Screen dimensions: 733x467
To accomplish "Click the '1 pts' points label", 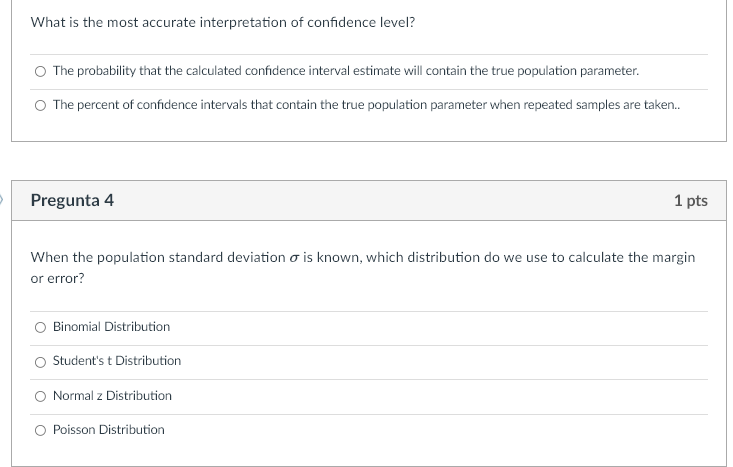I will 690,200.
